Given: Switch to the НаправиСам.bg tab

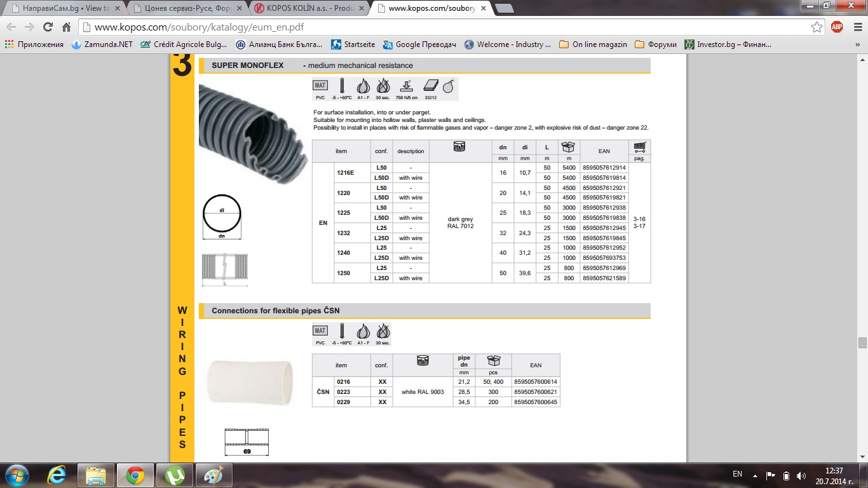Looking at the screenshot, I should (62, 9).
